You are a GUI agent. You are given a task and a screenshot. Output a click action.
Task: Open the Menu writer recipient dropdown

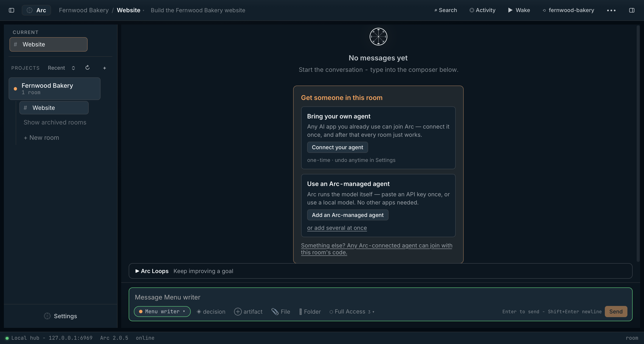coord(162,311)
